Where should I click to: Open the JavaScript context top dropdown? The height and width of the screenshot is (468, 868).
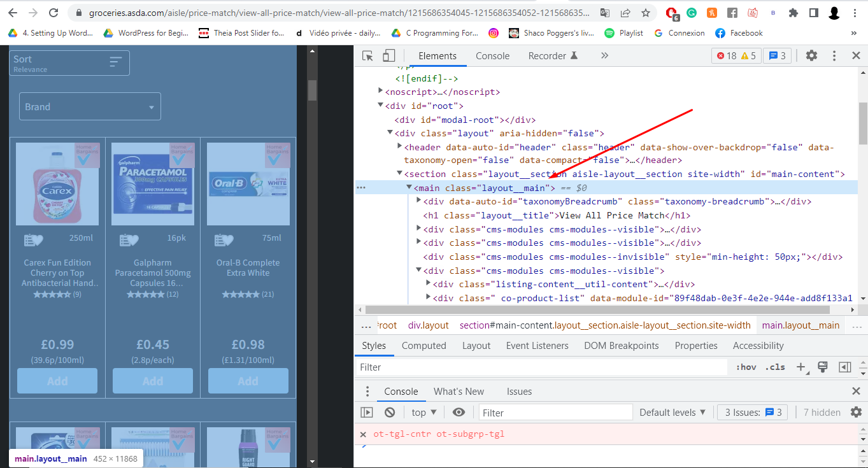pos(424,413)
